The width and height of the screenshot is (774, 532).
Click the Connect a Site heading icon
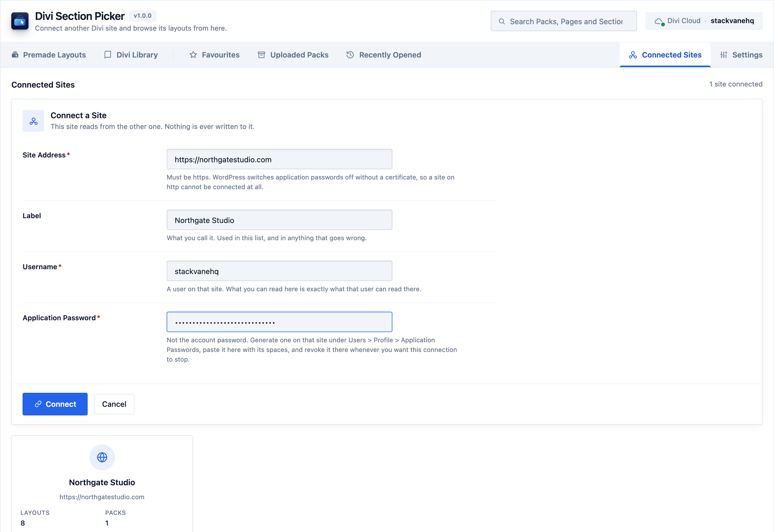33,121
